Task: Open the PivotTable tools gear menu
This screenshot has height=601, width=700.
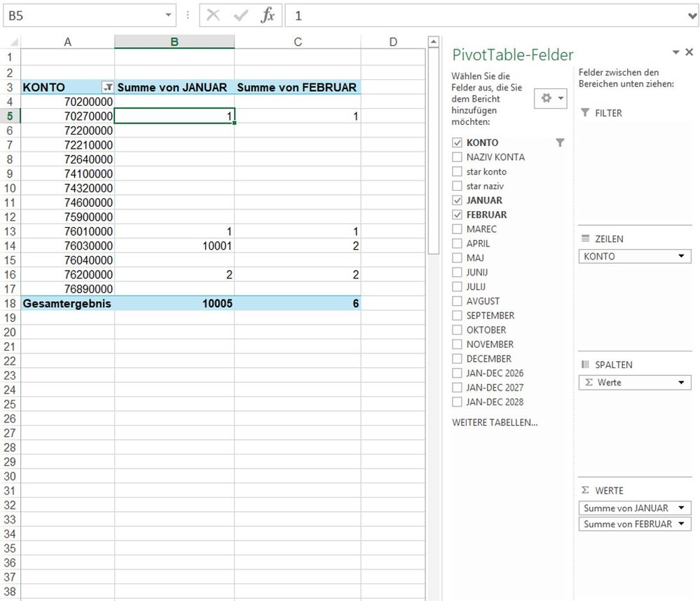Action: pyautogui.click(x=551, y=98)
